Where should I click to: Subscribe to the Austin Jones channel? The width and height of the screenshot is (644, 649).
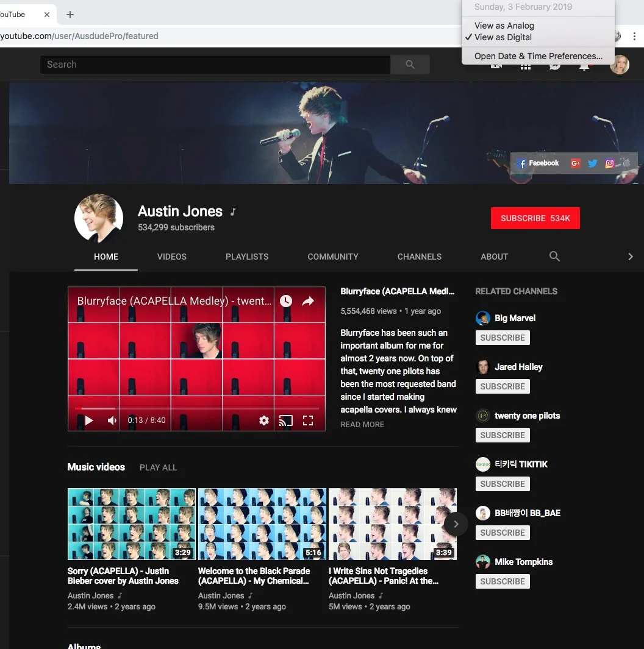tap(535, 218)
